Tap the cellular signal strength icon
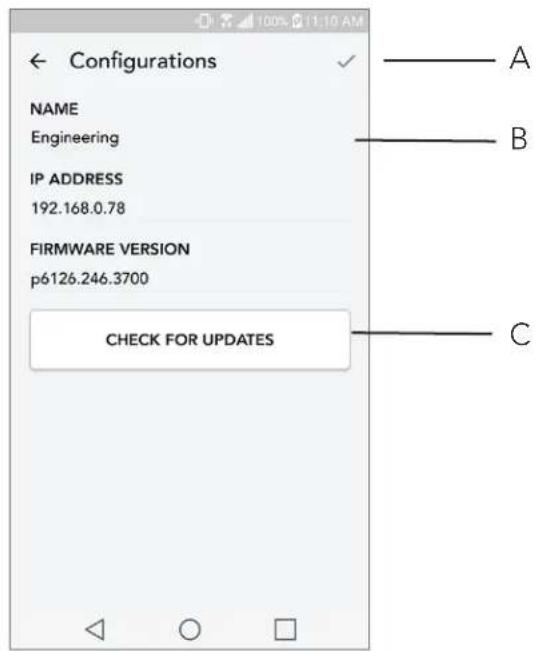The image size is (537, 651). coord(245,21)
